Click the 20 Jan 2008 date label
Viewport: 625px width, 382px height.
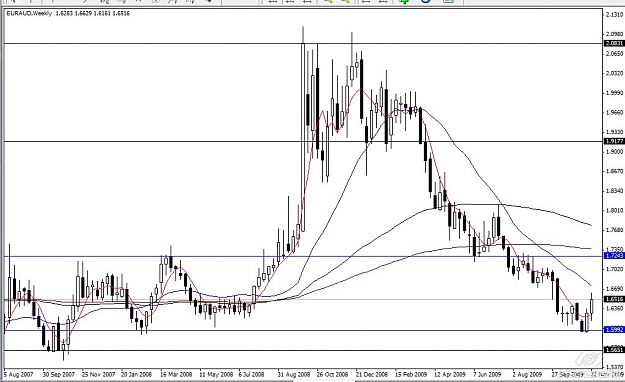point(137,375)
